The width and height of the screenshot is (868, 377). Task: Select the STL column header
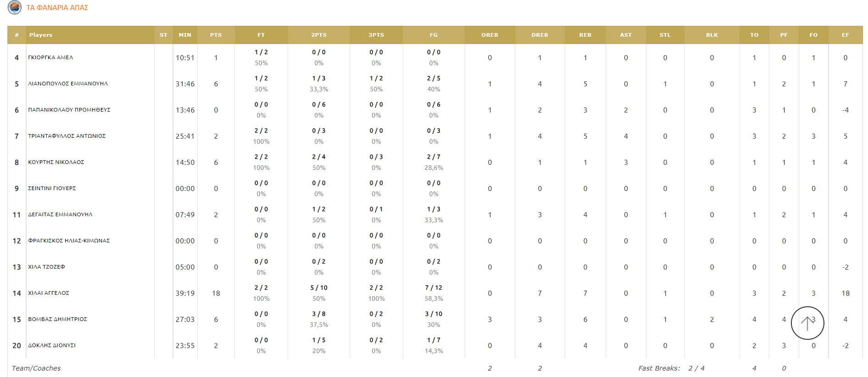pyautogui.click(x=665, y=35)
